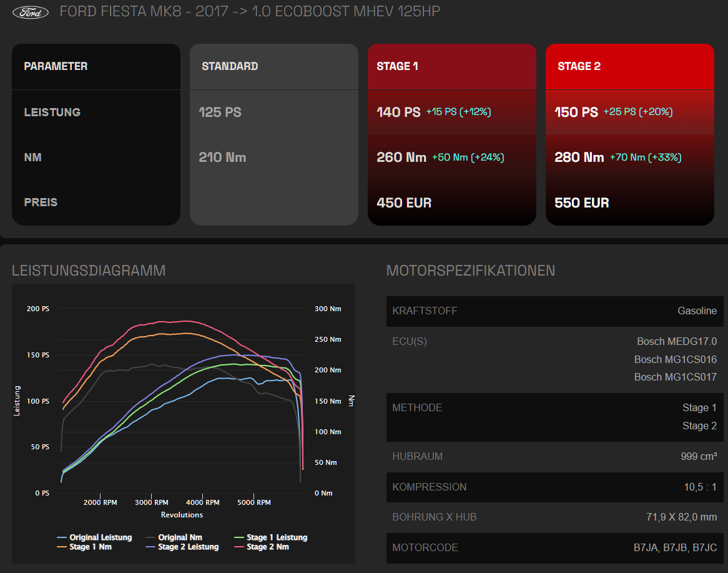728x573 pixels.
Task: Click the 280 Nm Stage 2 torque
Action: tap(579, 157)
